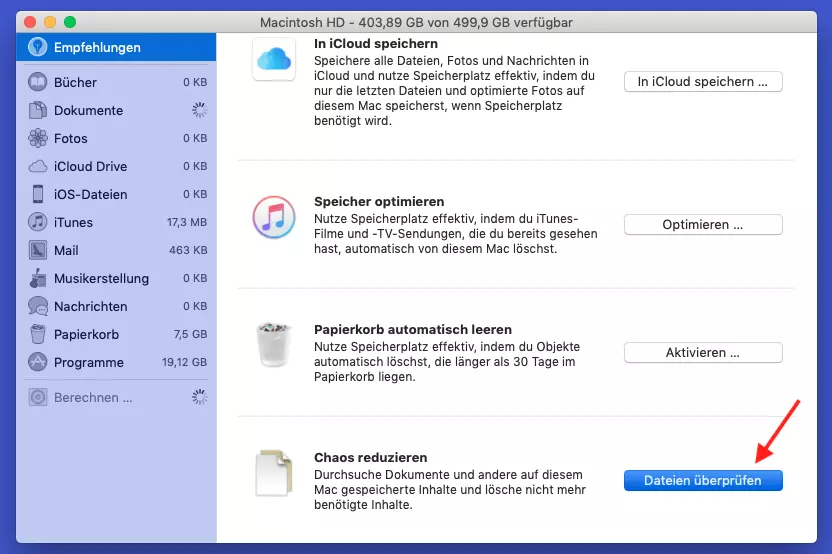Open the Bücher category
This screenshot has height=554, width=832.
click(116, 82)
